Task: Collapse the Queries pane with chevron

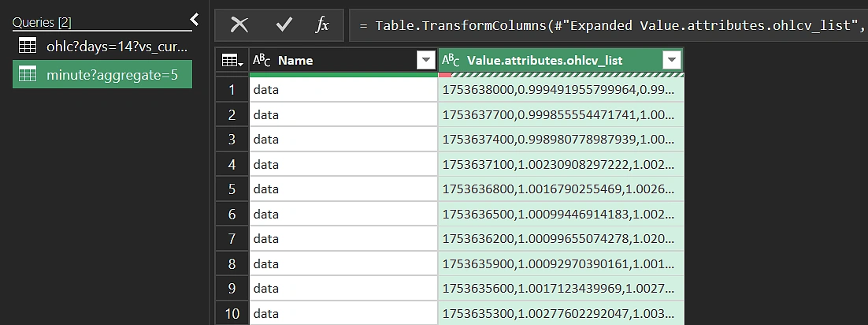Action: [195, 20]
